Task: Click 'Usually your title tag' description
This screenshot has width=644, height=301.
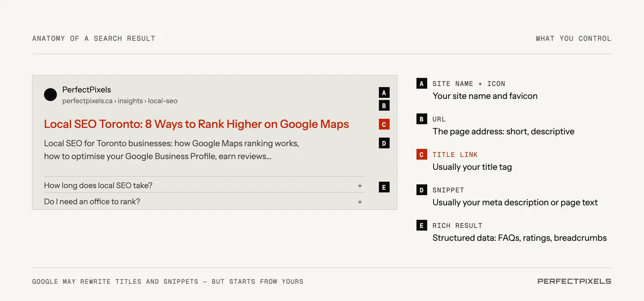Action: click(472, 167)
